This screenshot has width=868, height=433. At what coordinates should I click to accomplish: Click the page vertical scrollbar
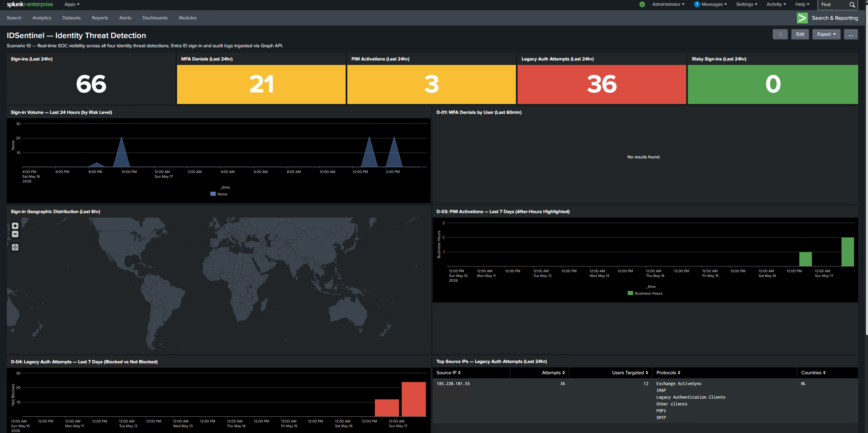pyautogui.click(x=866, y=170)
